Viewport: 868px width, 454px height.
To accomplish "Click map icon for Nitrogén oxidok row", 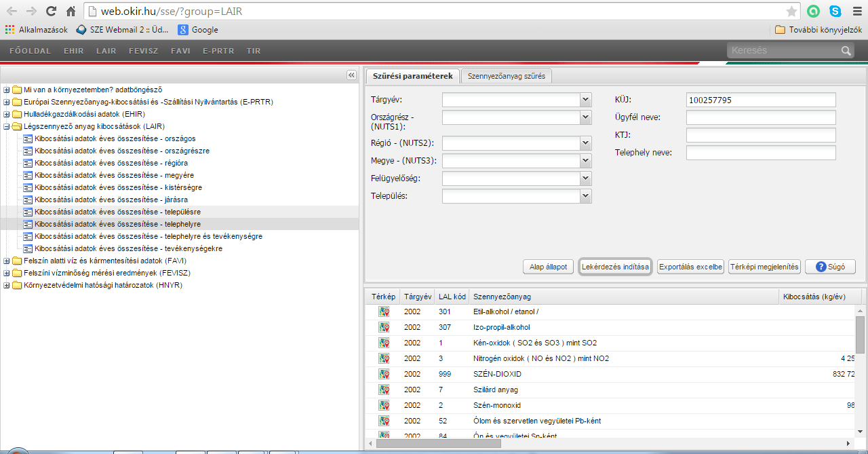I will [x=384, y=358].
